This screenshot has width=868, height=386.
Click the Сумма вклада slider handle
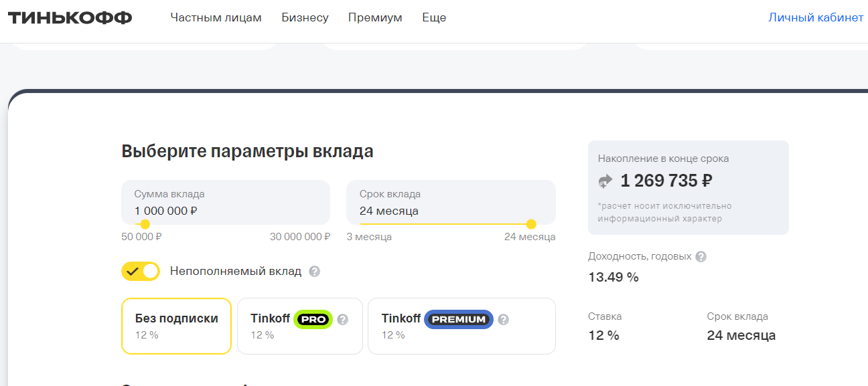[x=145, y=224]
